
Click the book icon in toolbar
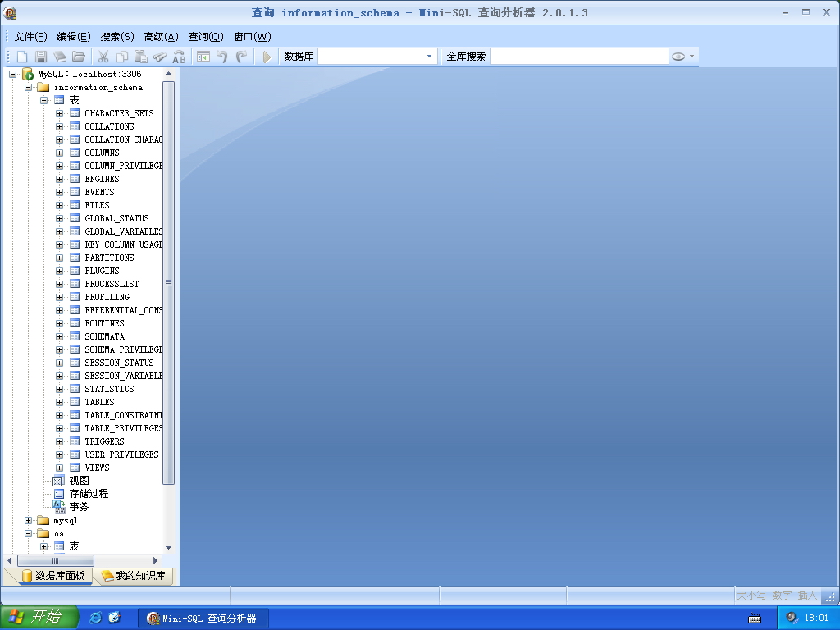60,57
